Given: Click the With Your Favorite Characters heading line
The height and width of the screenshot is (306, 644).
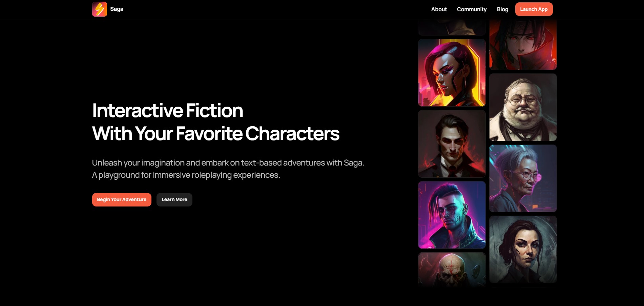Looking at the screenshot, I should point(216,134).
